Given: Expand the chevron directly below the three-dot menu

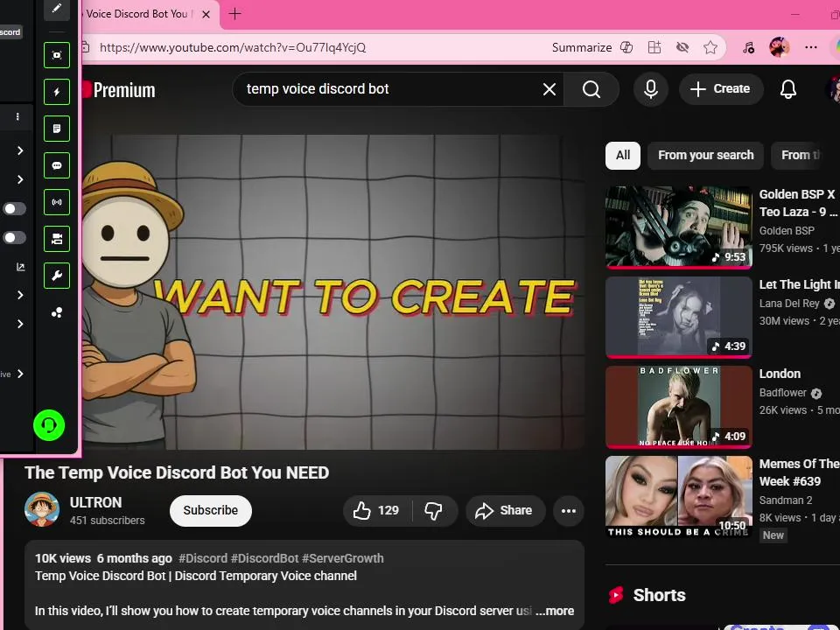Looking at the screenshot, I should (x=20, y=150).
